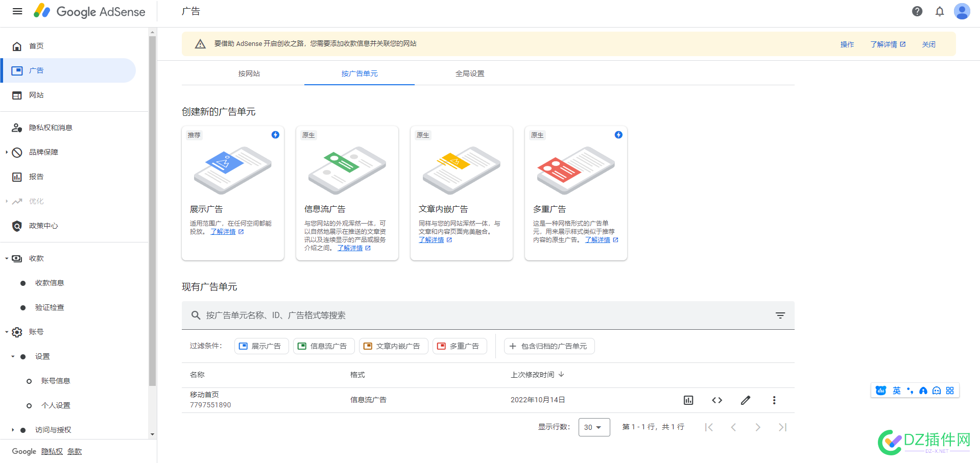Click the sidebar vertical scrollbar
The width and height of the screenshot is (980, 463).
tap(152, 210)
